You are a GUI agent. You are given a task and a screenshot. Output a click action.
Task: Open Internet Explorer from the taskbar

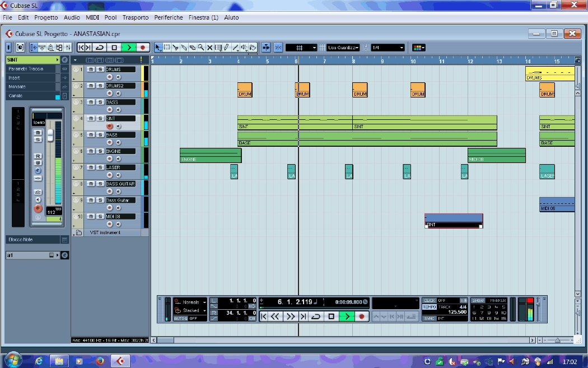39,361
